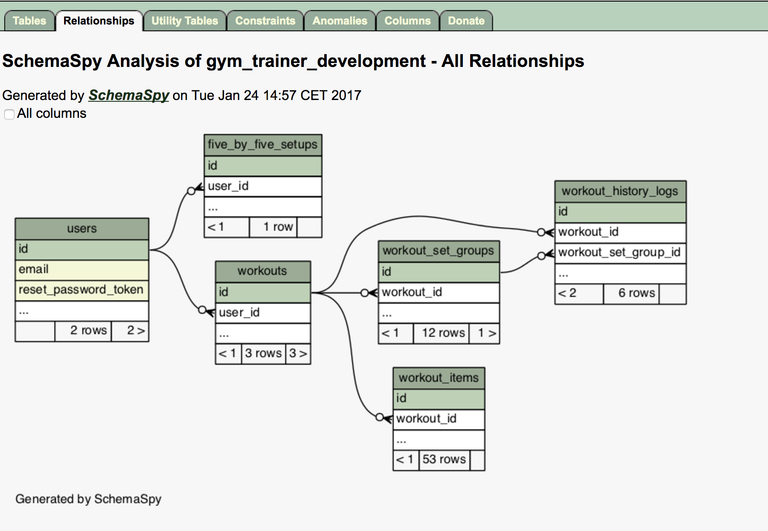Click the ellipsis row in workouts table

pos(263,333)
